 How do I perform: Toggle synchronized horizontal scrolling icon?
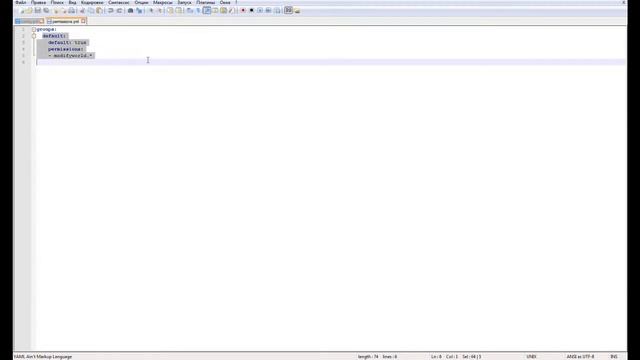click(x=179, y=11)
